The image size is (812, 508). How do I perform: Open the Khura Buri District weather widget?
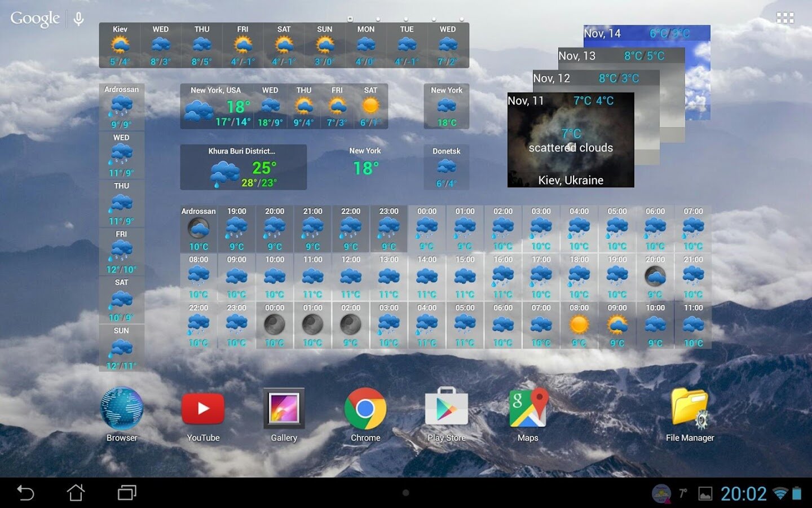tap(243, 168)
